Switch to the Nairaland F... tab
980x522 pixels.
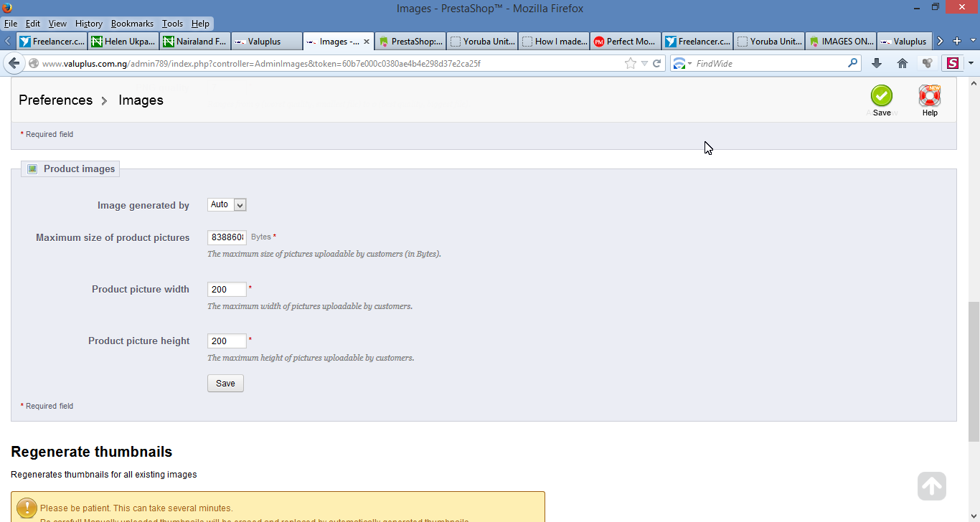point(195,42)
